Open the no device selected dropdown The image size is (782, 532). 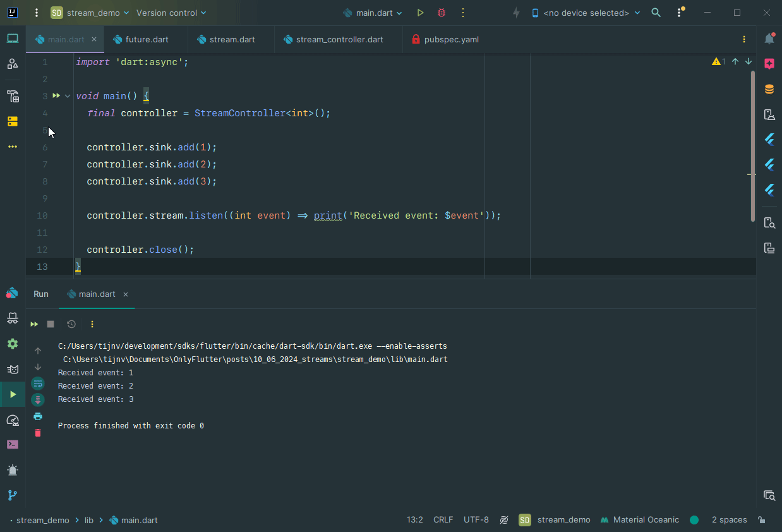point(584,12)
